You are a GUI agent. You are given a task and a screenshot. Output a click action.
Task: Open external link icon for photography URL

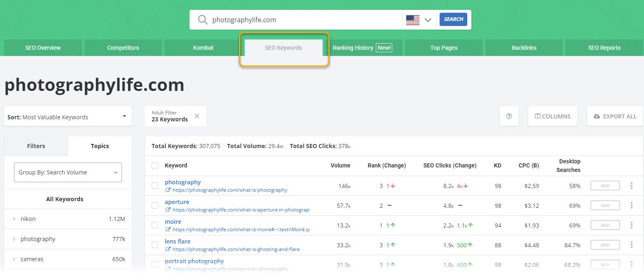pos(168,190)
